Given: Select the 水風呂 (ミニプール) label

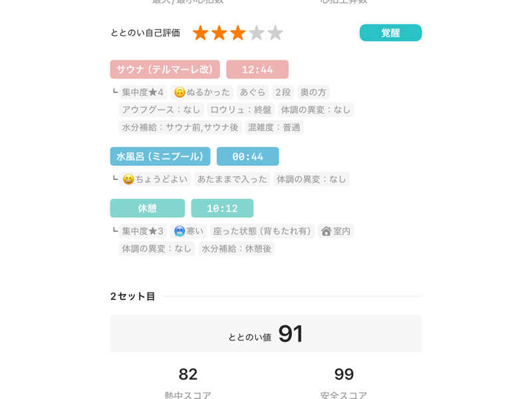Looking at the screenshot, I should click(160, 156).
